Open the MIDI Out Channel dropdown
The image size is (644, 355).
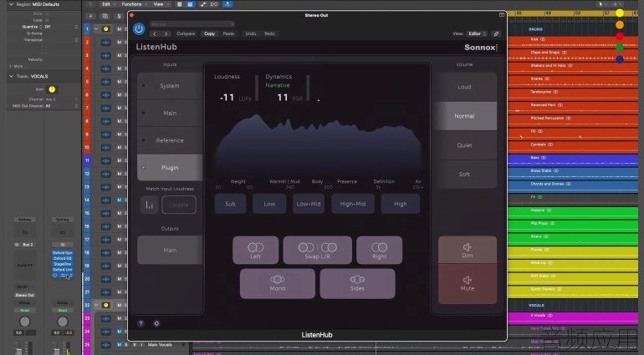tap(61, 106)
